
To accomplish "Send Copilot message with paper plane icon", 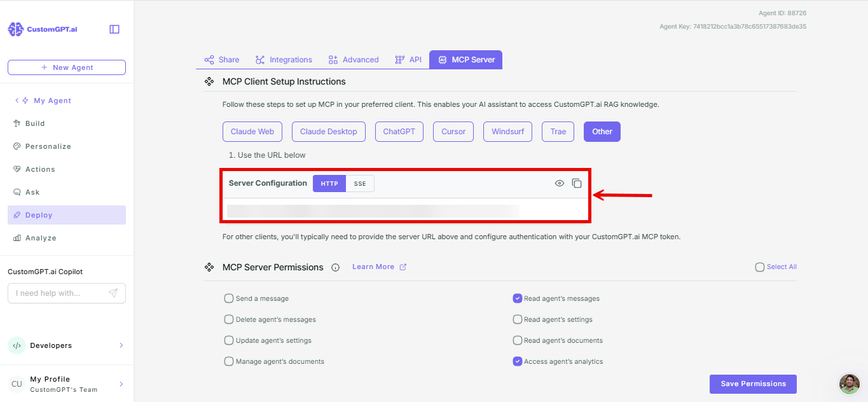I will [113, 293].
